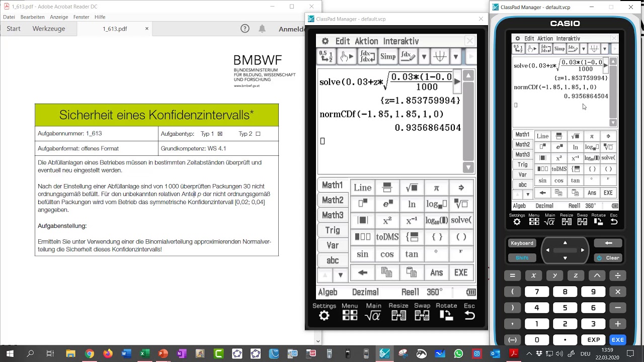Open Excel from the taskbar
Image resolution: width=644 pixels, height=362 pixels.
pyautogui.click(x=144, y=354)
